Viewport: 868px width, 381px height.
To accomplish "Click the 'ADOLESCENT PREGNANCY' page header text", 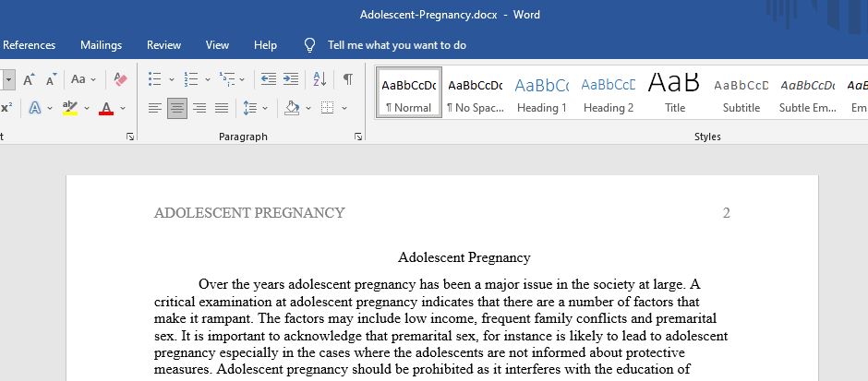I will [249, 213].
